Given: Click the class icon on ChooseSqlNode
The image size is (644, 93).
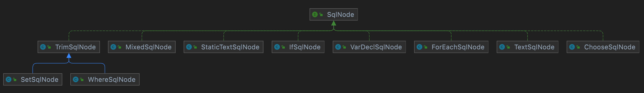Looking at the screenshot, I should [572, 47].
